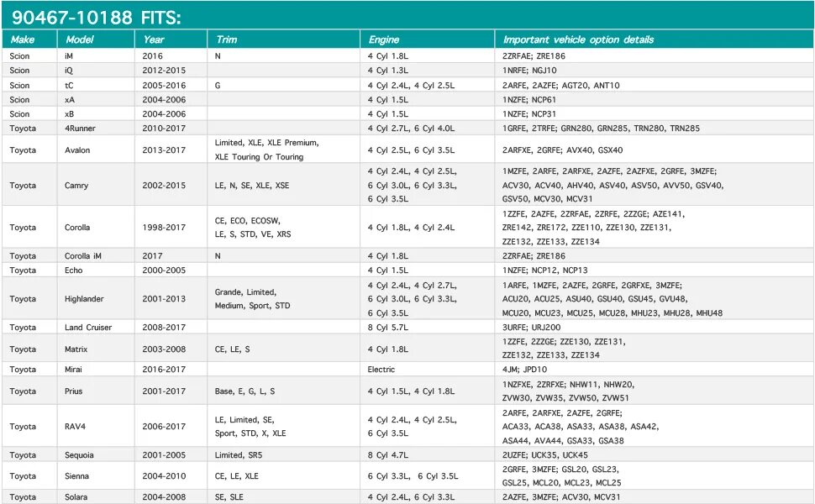Click the engine 8 Cyl 5.7L
Image resolution: width=815 pixels, height=504 pixels.
click(387, 328)
